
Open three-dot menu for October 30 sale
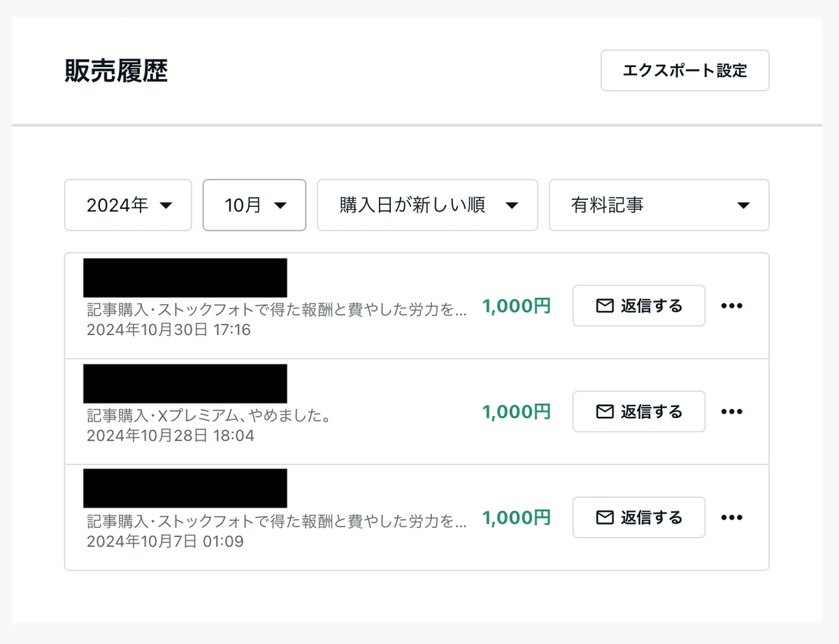pyautogui.click(x=731, y=306)
